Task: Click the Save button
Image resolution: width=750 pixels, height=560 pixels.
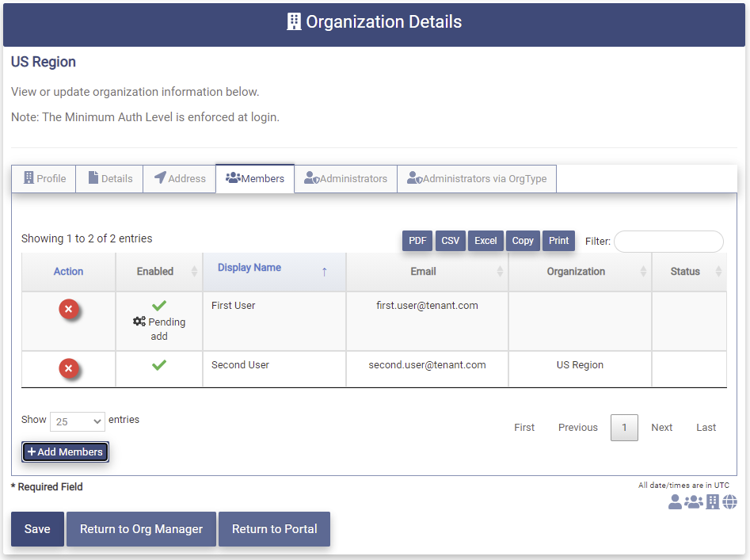Action: 37,529
